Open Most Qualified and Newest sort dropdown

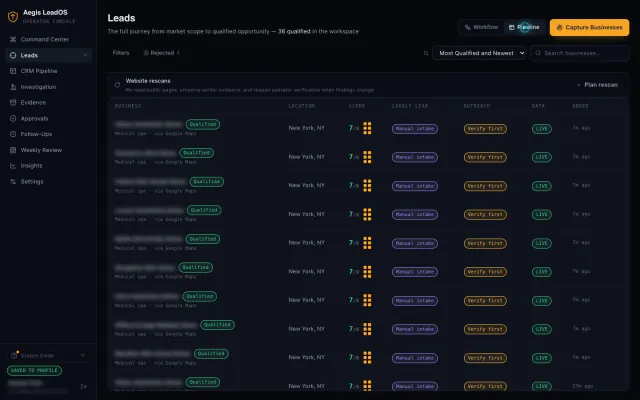[480, 53]
